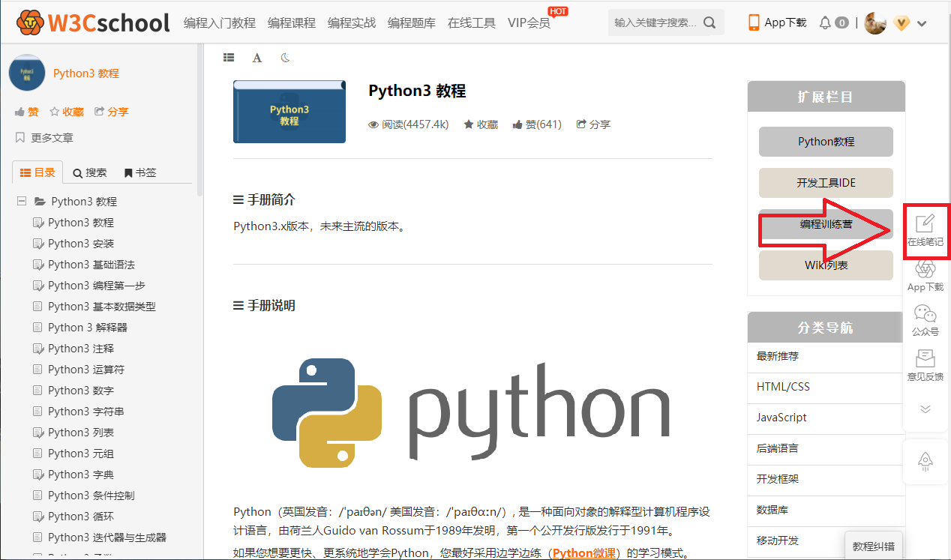Open the Python微课 hyperlink
951x560 pixels.
click(x=583, y=553)
